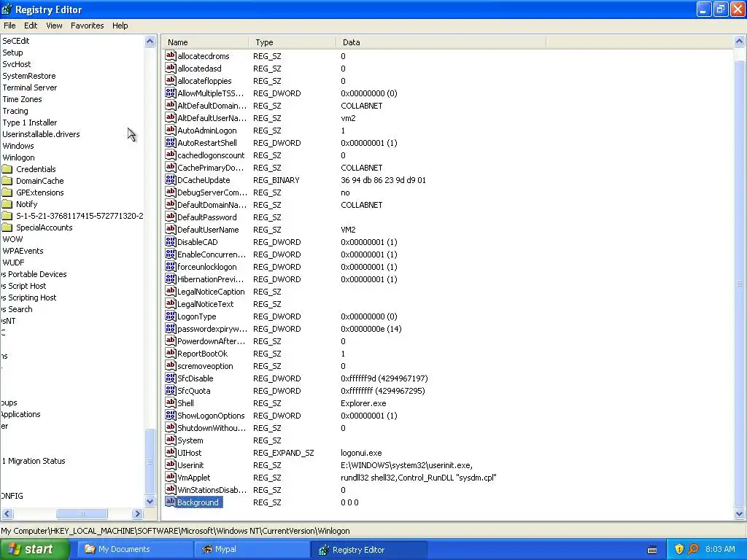This screenshot has height=560, width=747.
Task: Select the WPAEvents key
Action: (x=23, y=251)
